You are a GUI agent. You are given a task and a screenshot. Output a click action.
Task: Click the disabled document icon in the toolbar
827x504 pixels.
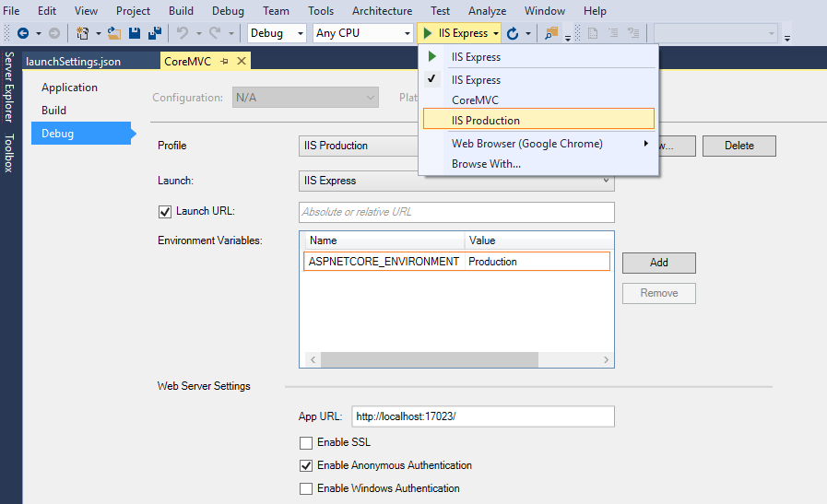[593, 33]
